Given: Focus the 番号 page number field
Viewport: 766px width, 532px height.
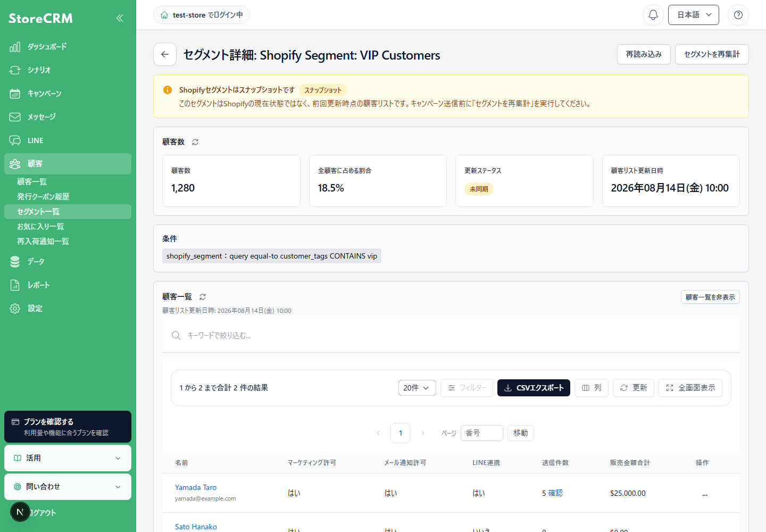Looking at the screenshot, I should (x=482, y=433).
